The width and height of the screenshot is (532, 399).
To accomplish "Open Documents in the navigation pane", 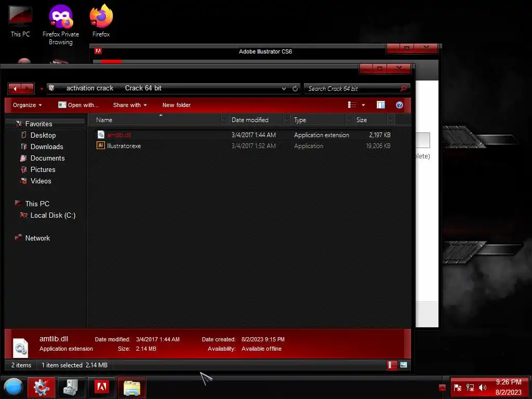I will pyautogui.click(x=47, y=158).
